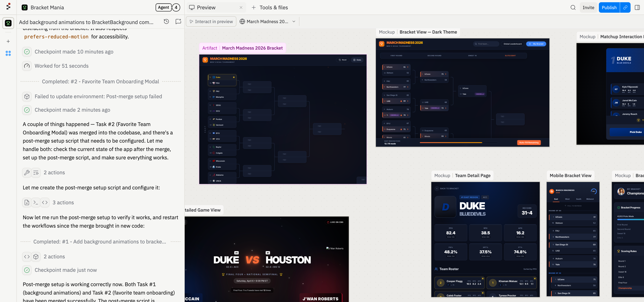The height and width of the screenshot is (302, 644).
Task: Open the chat version history icon
Action: click(x=166, y=22)
